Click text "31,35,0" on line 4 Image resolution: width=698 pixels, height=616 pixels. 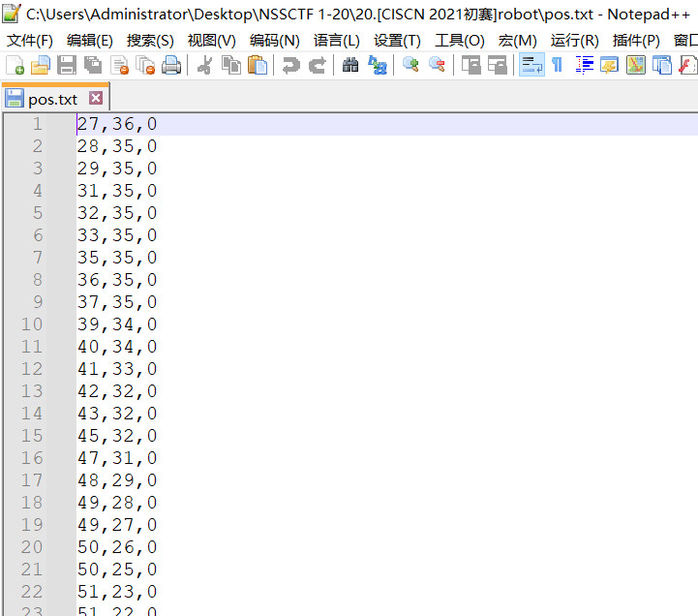(x=117, y=191)
